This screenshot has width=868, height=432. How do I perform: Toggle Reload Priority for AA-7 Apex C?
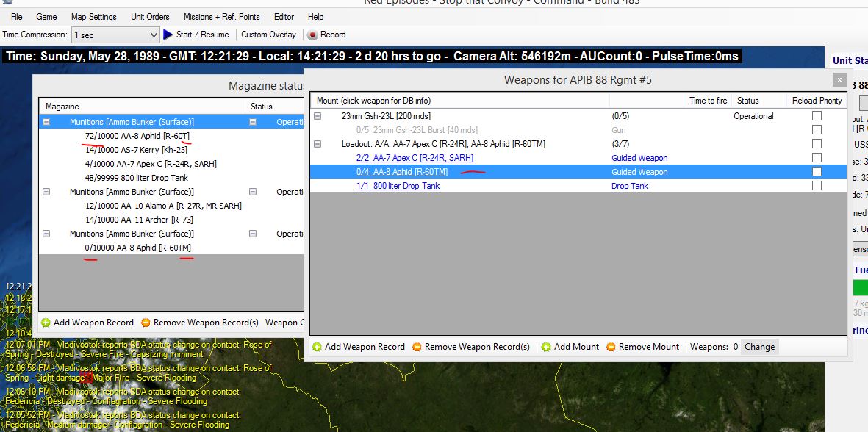click(817, 158)
